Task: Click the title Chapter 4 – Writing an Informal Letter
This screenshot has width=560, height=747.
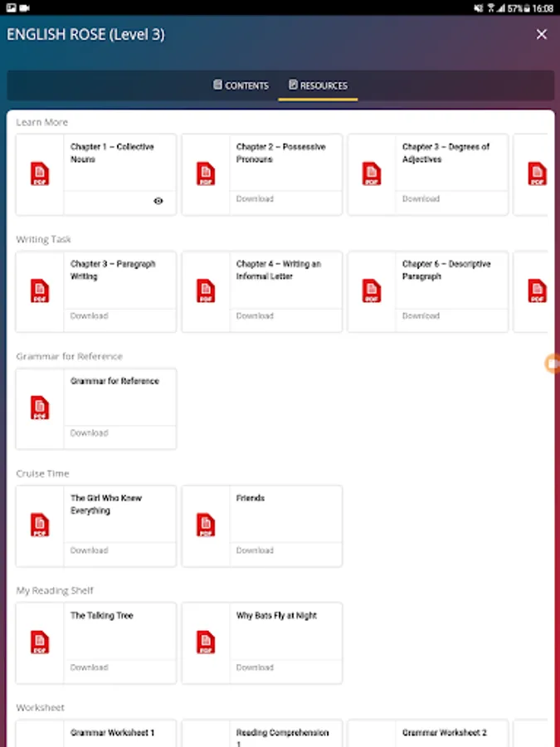Action: click(x=279, y=270)
